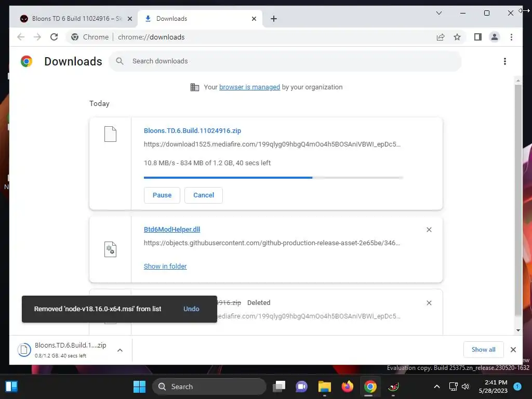Click the scrollbar down arrow
Screen dimensions: 532x399
pos(518,330)
